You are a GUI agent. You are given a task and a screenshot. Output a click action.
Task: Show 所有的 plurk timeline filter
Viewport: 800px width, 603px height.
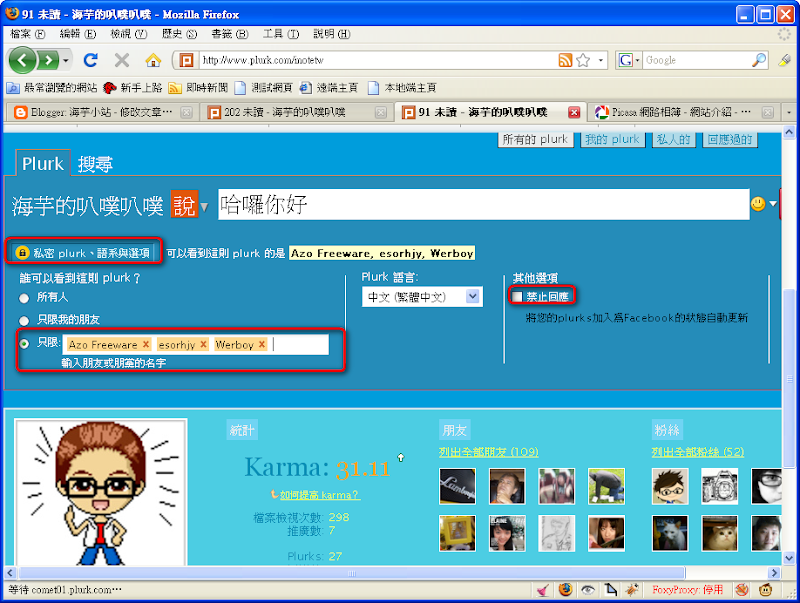[535, 139]
